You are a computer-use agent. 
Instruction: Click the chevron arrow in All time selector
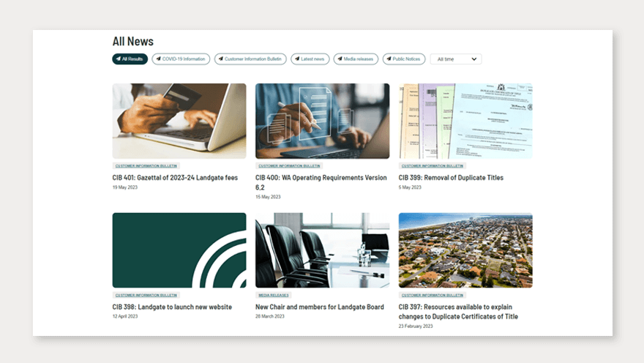coord(473,59)
